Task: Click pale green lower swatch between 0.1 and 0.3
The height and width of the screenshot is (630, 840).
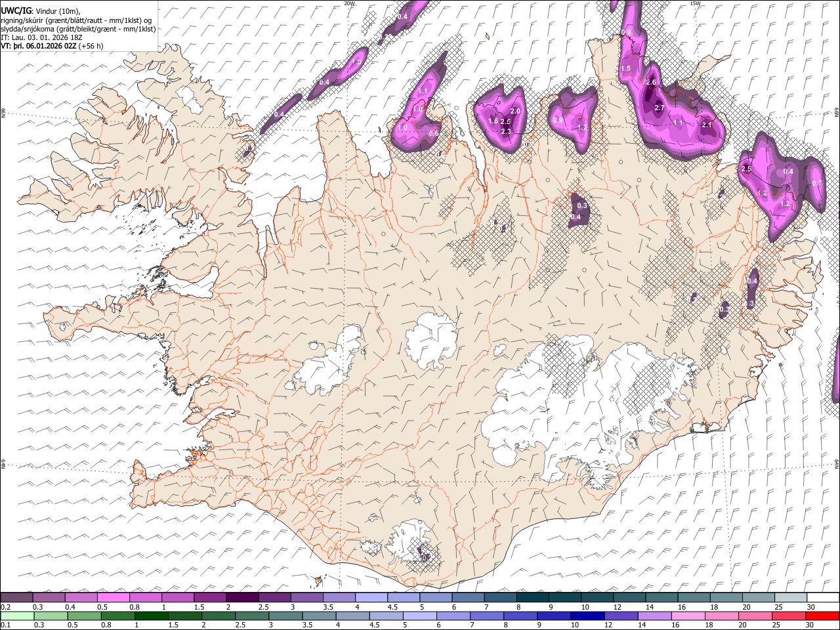Action: pyautogui.click(x=17, y=616)
